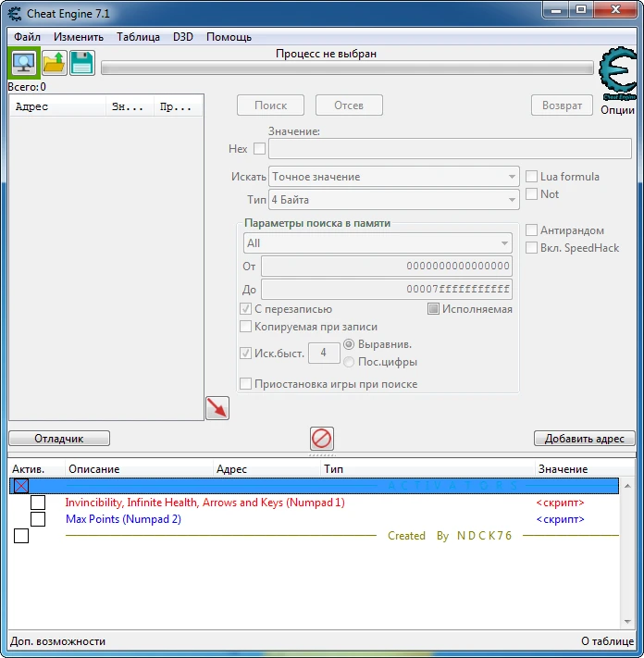Enable Копируемая при записи checkbox

pos(245,327)
